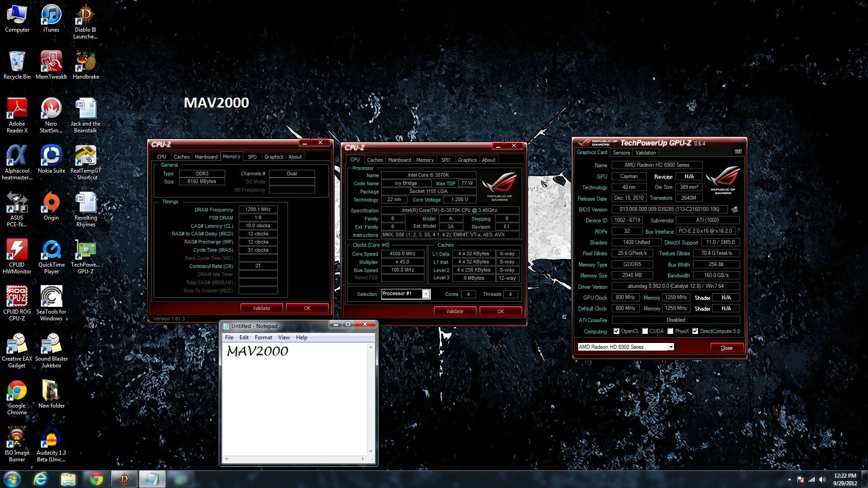
Task: Launch SeaTools for Windows
Action: tap(51, 304)
